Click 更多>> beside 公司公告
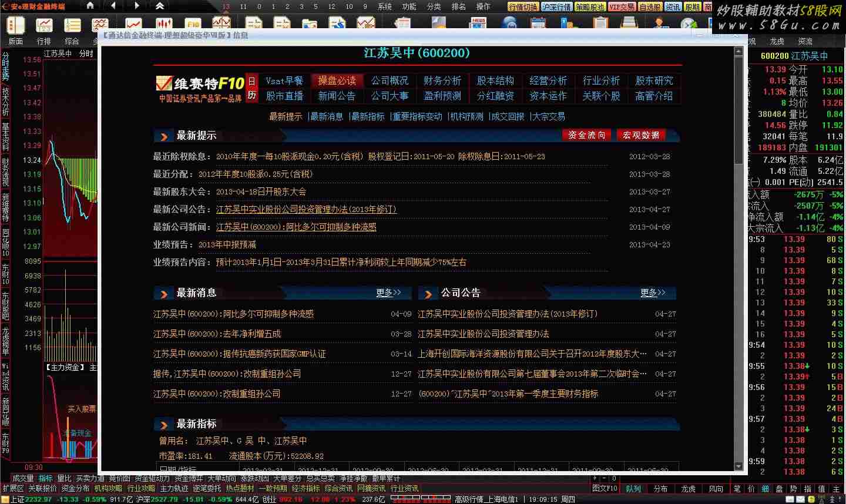Screen dimensions: 846x504 pyautogui.click(x=653, y=293)
